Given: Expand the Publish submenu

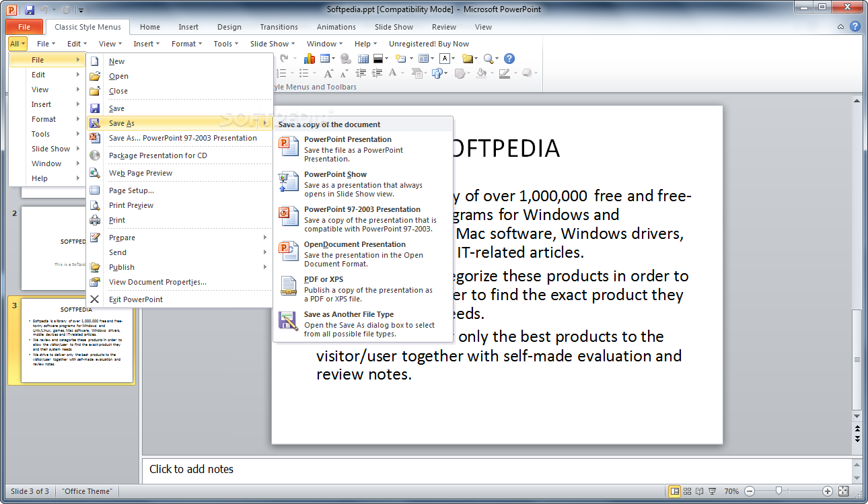Looking at the screenshot, I should pyautogui.click(x=180, y=267).
